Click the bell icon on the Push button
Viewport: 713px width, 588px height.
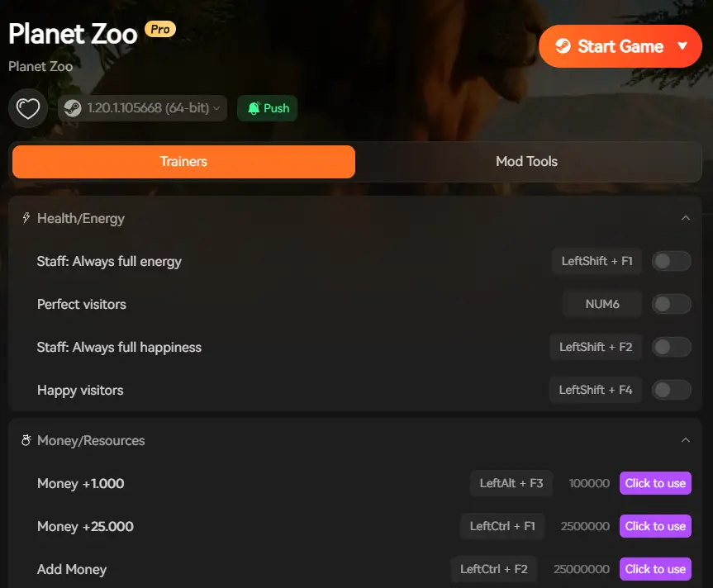254,108
